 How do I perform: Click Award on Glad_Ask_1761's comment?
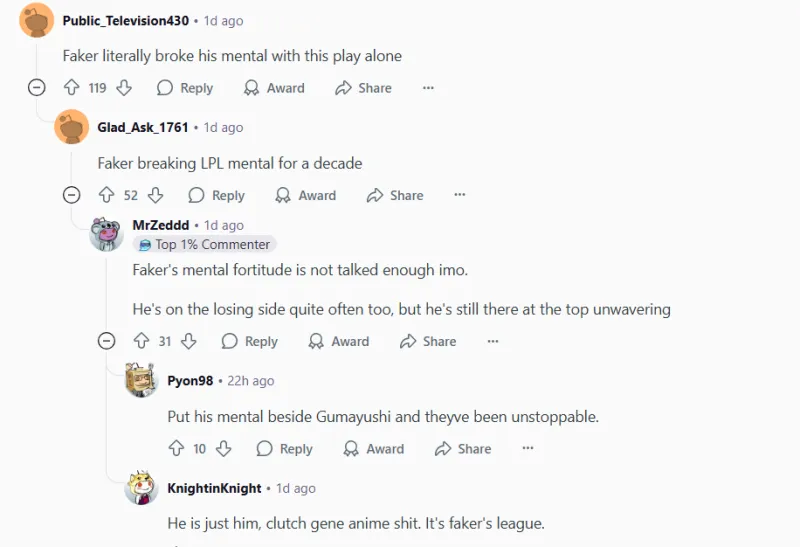click(x=306, y=195)
